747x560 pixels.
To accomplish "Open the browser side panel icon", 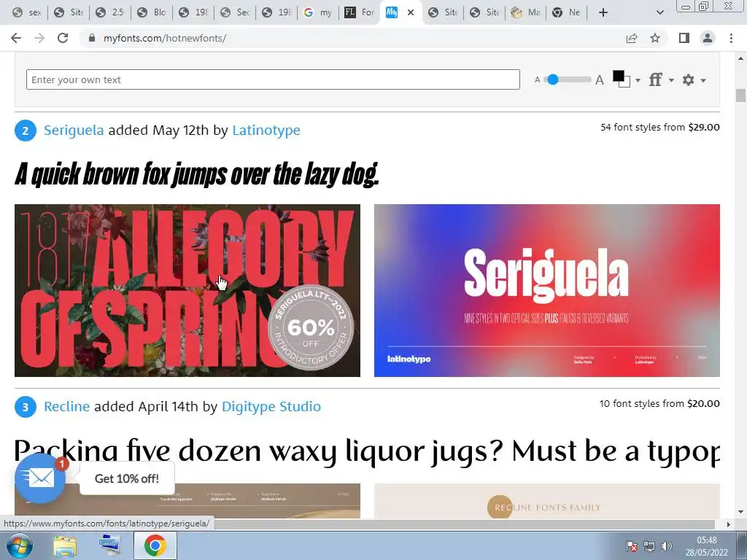I will point(684,38).
